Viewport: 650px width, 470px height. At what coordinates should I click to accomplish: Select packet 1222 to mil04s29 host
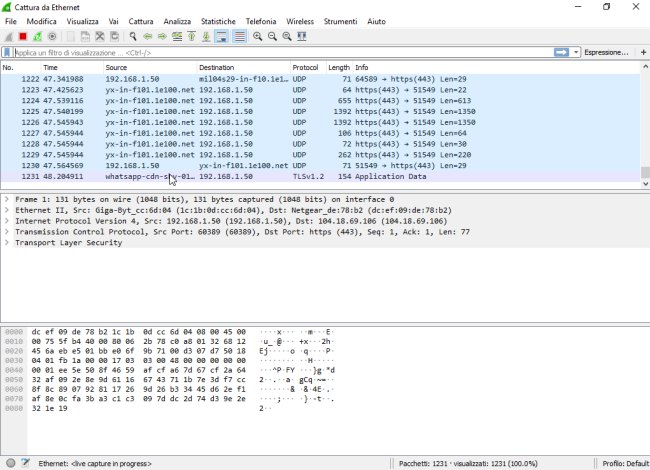click(x=320, y=79)
